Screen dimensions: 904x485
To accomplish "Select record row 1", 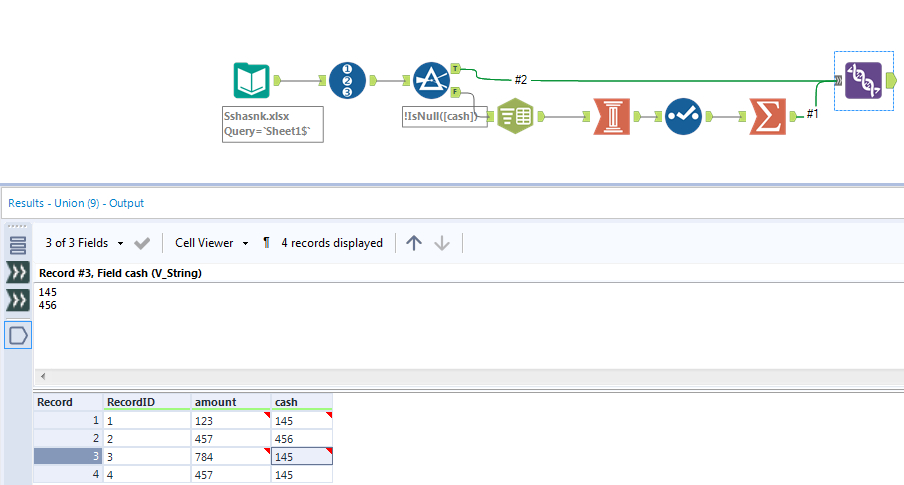I will [x=68, y=420].
